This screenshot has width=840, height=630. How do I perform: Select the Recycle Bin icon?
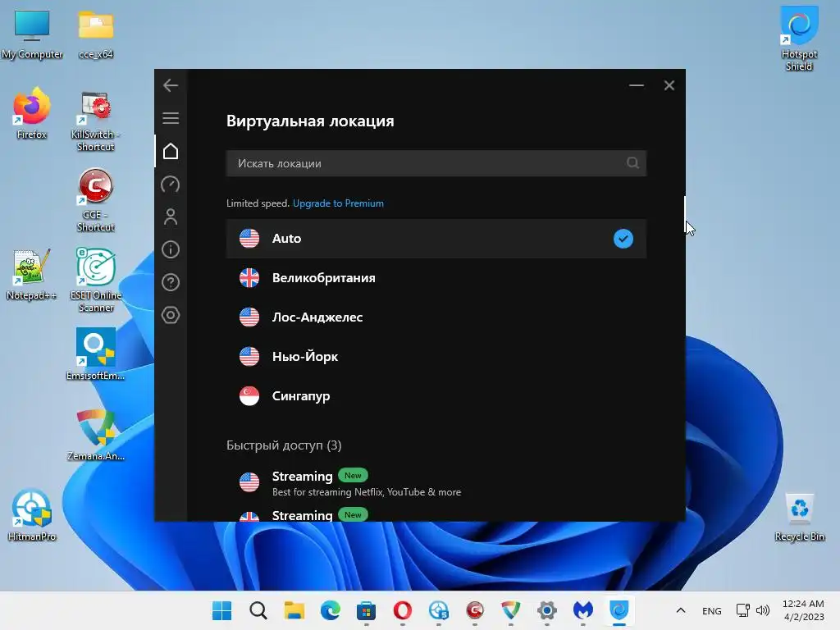(799, 517)
